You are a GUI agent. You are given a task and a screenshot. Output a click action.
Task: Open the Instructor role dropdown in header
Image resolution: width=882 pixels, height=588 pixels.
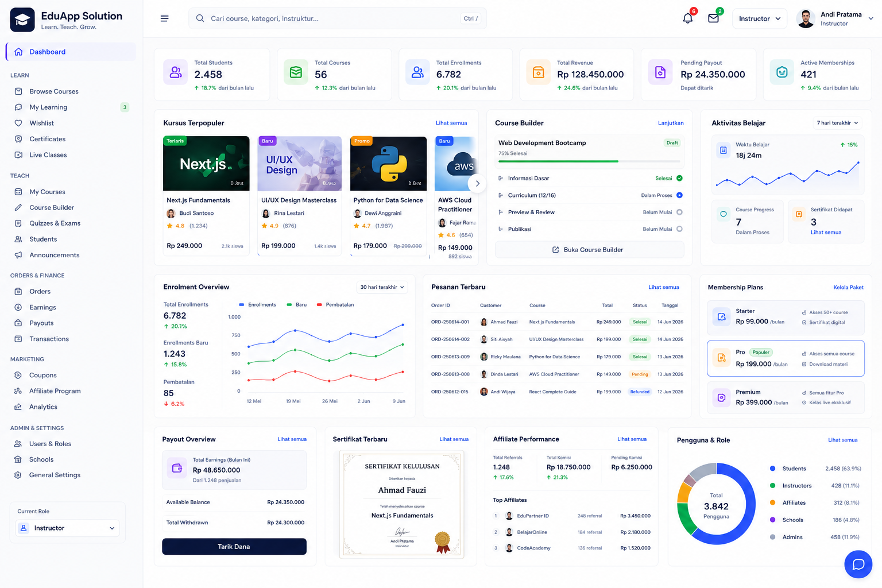(x=760, y=18)
